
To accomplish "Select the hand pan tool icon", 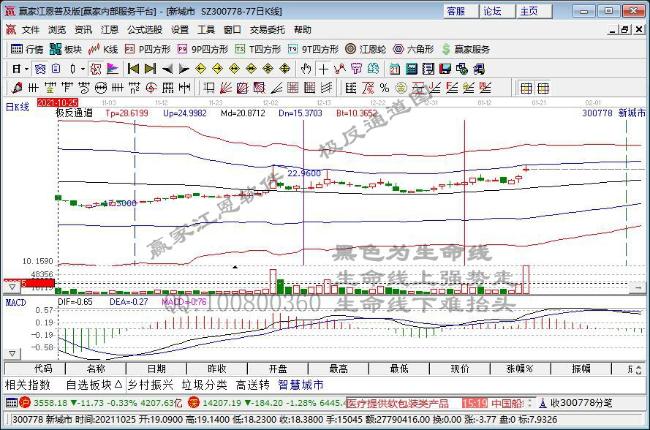I will 306,68.
